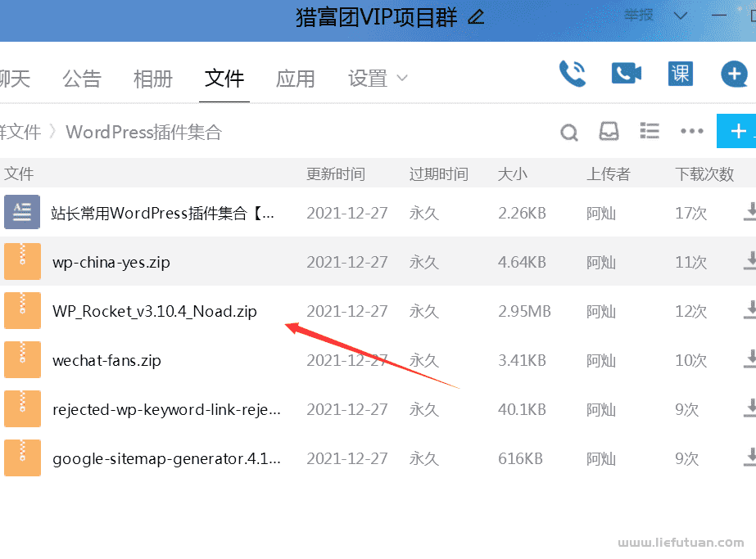Switch to list view icon
The image size is (756, 559).
[649, 131]
